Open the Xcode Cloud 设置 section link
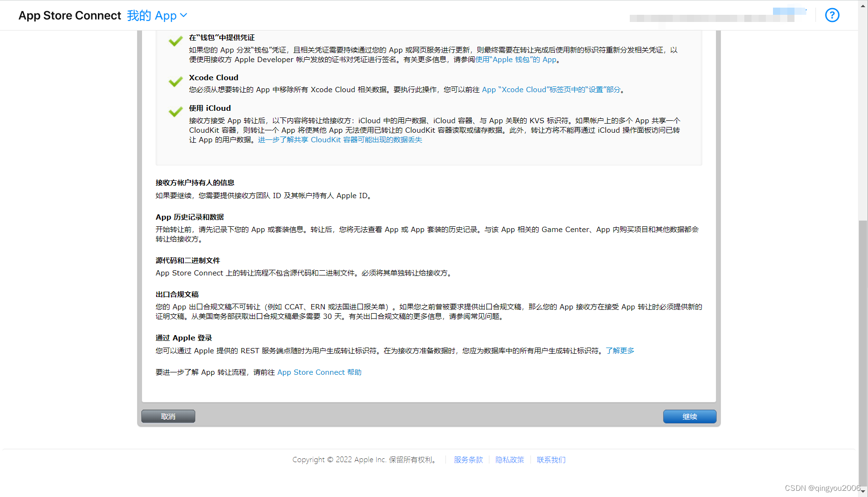The width and height of the screenshot is (868, 497). pos(551,90)
